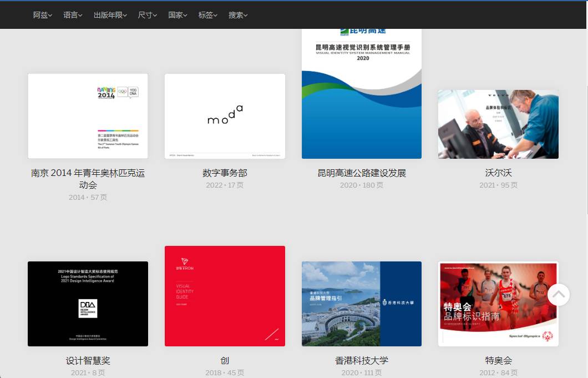
Task: Open the 香港科技大学 campus cover thumbnail
Action: (362, 304)
